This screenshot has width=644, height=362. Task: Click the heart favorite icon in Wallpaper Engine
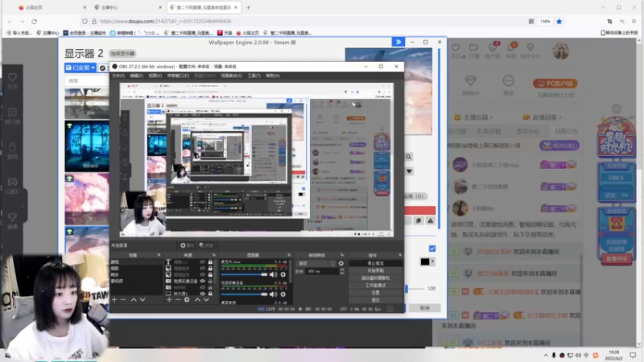click(409, 171)
